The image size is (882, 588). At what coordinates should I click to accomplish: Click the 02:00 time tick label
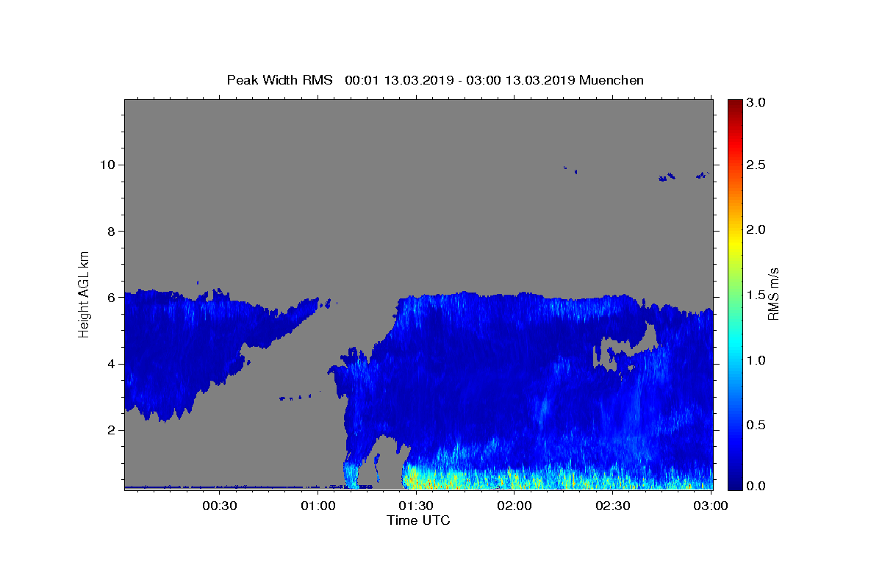(514, 506)
